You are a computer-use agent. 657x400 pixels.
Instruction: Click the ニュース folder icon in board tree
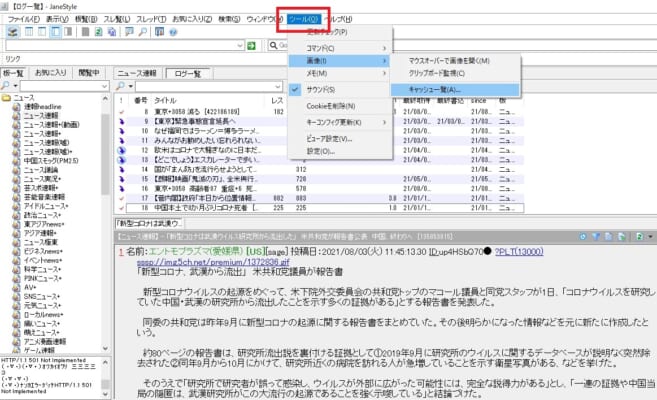(x=8, y=100)
